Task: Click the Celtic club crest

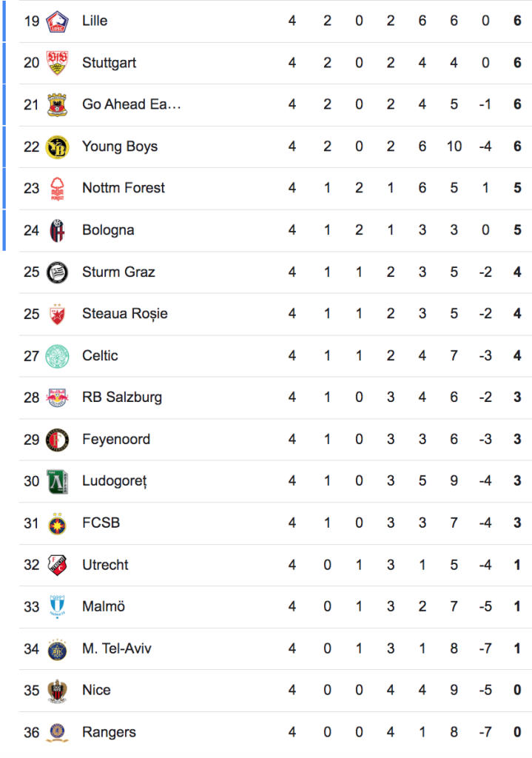Action: [57, 356]
